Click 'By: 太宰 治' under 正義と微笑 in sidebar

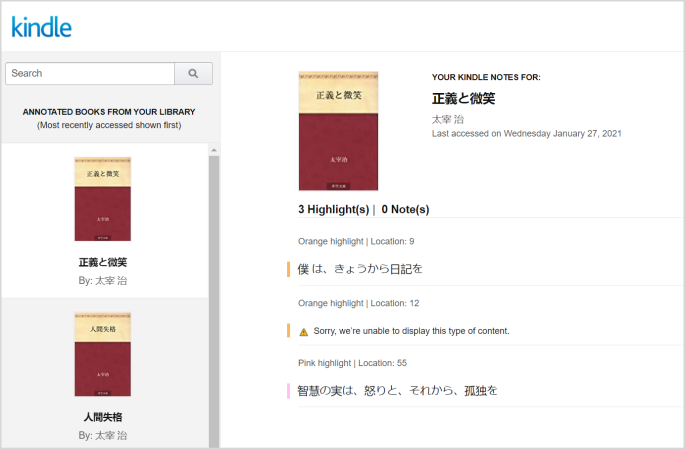(x=103, y=280)
